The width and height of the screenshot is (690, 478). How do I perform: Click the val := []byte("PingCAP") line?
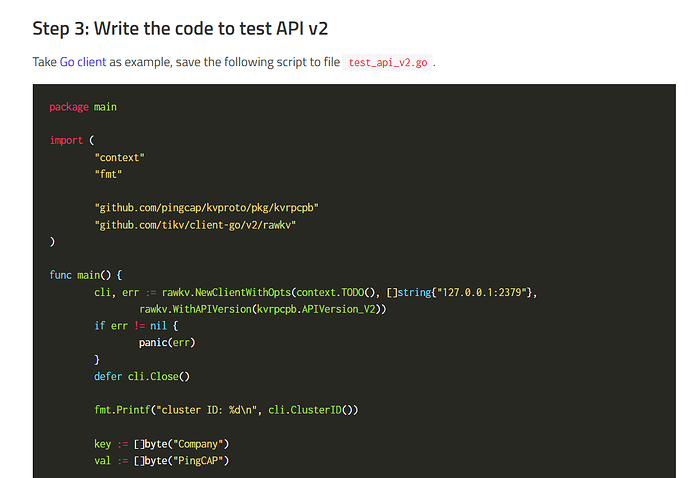coord(161,460)
